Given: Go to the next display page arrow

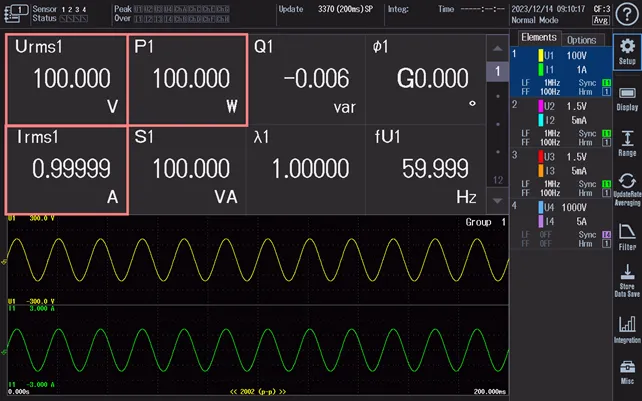Looking at the screenshot, I should tap(497, 201).
